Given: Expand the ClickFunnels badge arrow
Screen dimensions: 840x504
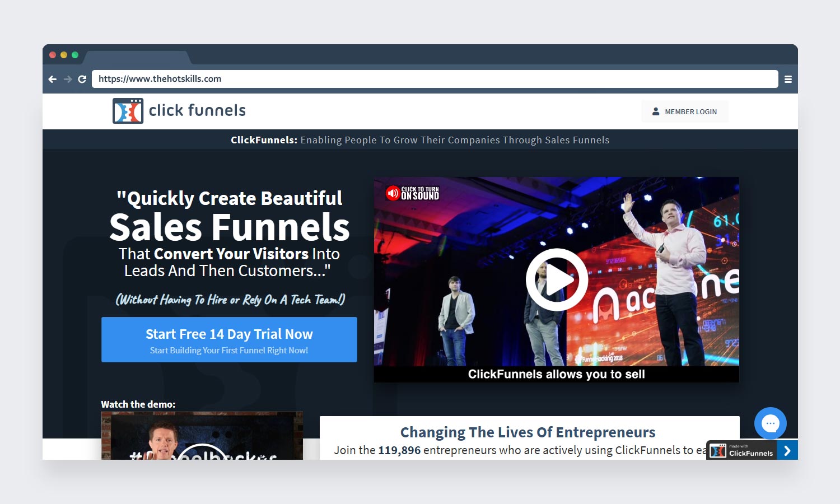Looking at the screenshot, I should click(x=787, y=450).
